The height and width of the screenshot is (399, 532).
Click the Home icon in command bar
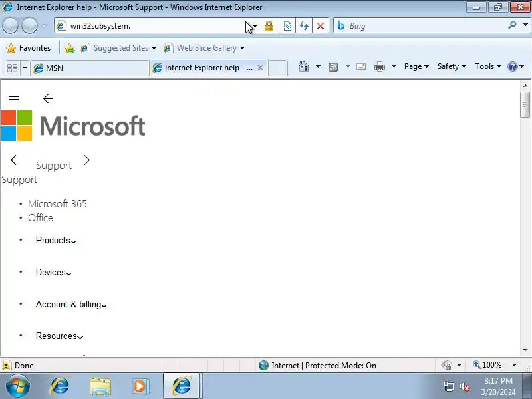pyautogui.click(x=304, y=66)
